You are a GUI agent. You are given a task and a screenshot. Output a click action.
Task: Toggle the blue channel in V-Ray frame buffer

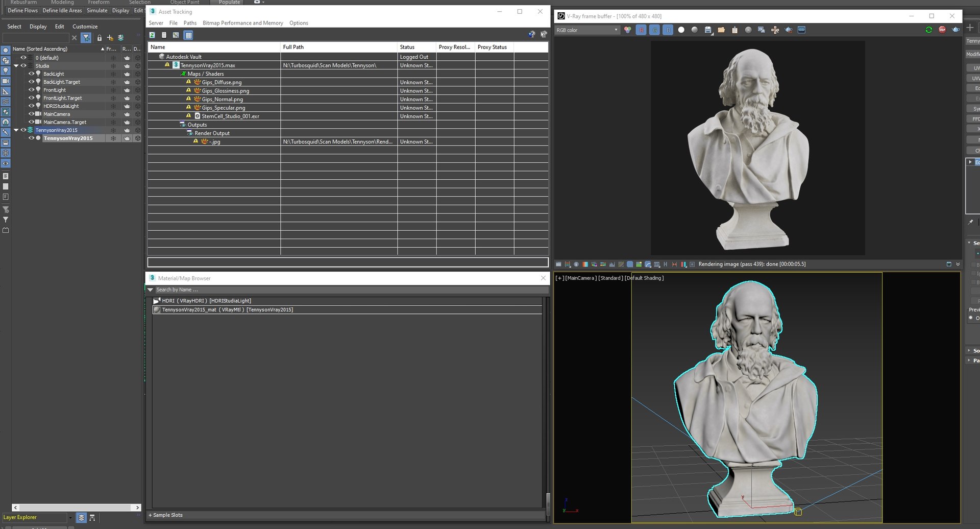668,30
